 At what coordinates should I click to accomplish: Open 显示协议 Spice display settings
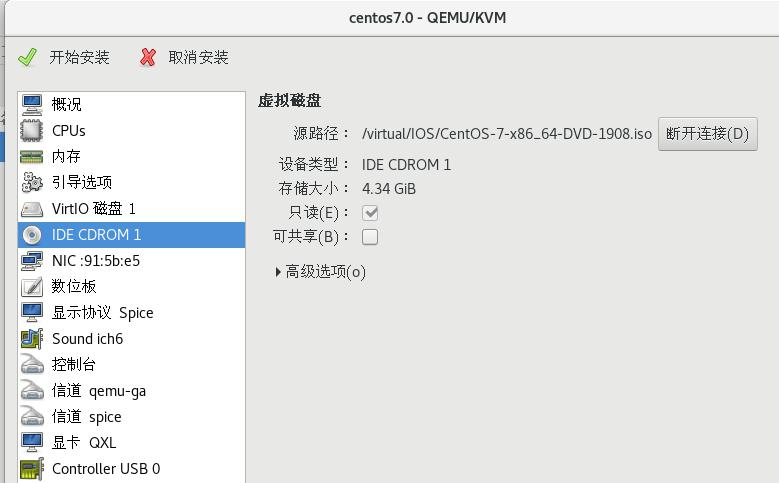click(102, 312)
